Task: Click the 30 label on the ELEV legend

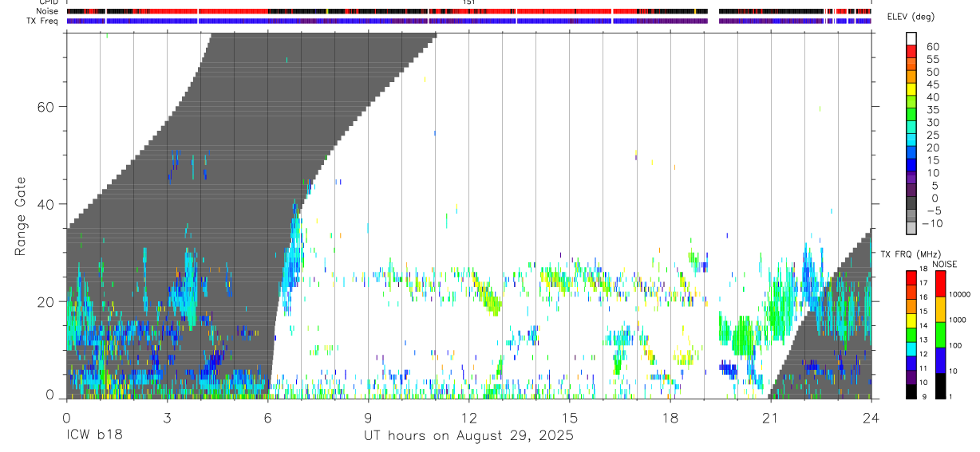Action: (x=932, y=122)
